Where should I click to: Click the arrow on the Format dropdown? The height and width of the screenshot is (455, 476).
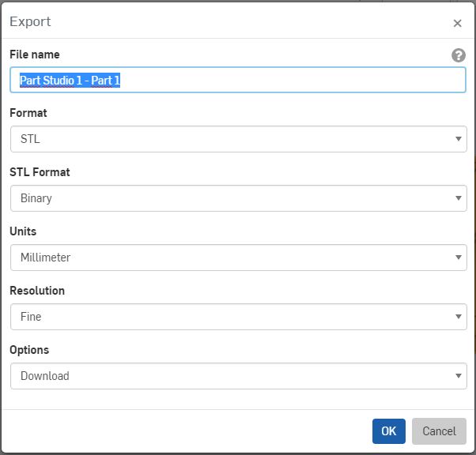pyautogui.click(x=459, y=140)
